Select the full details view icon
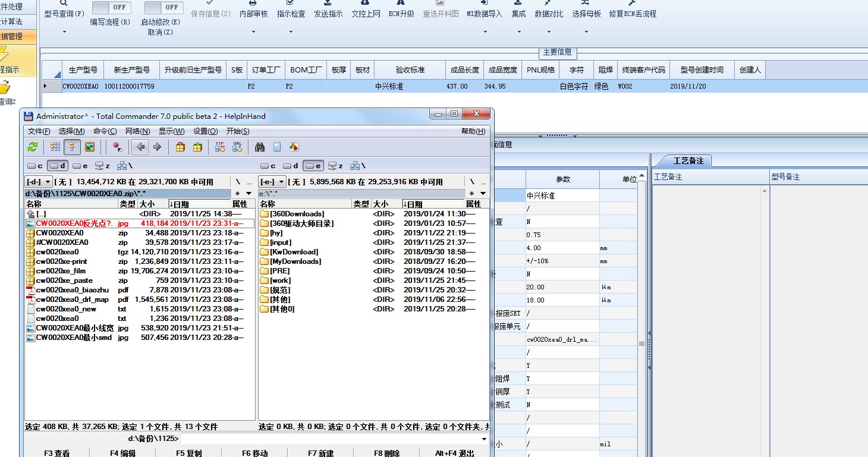 [x=73, y=147]
